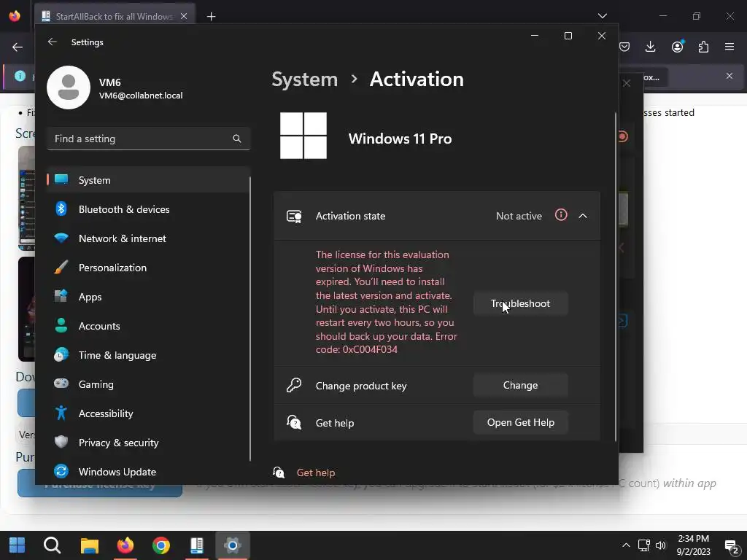This screenshot has width=747, height=560.
Task: Open the notification center icon
Action: 732,546
